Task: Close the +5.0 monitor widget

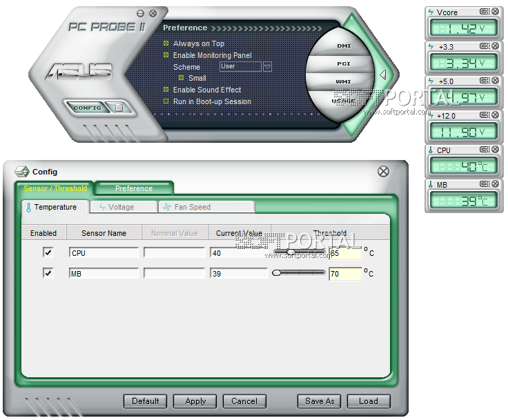Action: pos(496,80)
